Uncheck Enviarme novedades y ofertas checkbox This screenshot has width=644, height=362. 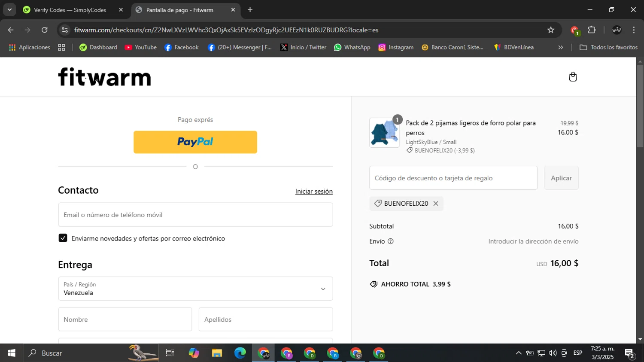(63, 238)
